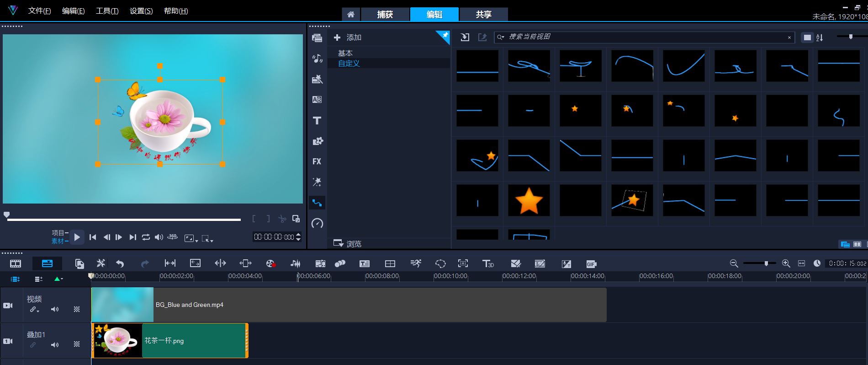Image resolution: width=868 pixels, height=365 pixels.
Task: Open the Transitions library icon labeled AB
Action: tap(317, 99)
